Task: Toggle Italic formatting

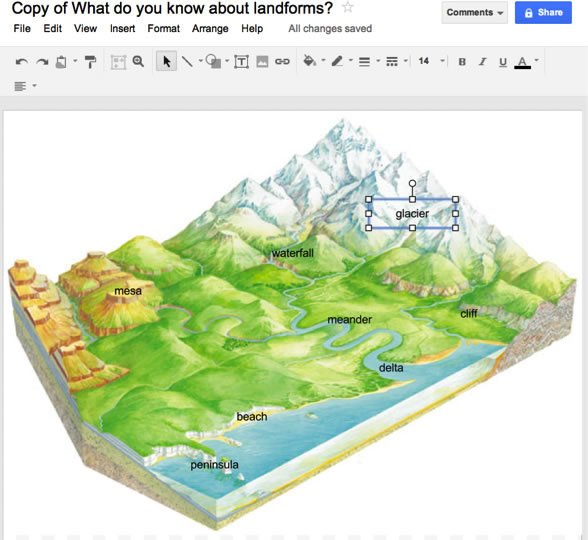Action: click(483, 62)
